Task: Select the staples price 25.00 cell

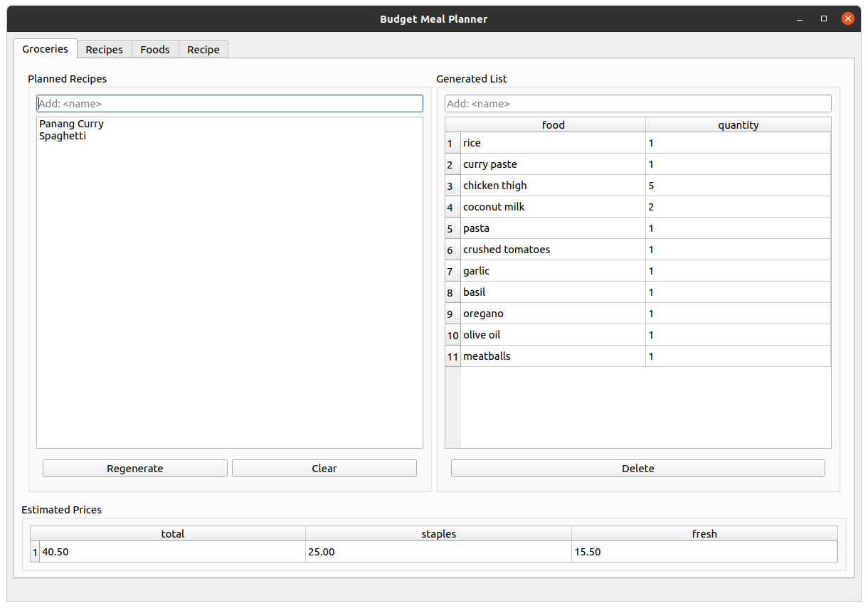Action: click(x=438, y=552)
